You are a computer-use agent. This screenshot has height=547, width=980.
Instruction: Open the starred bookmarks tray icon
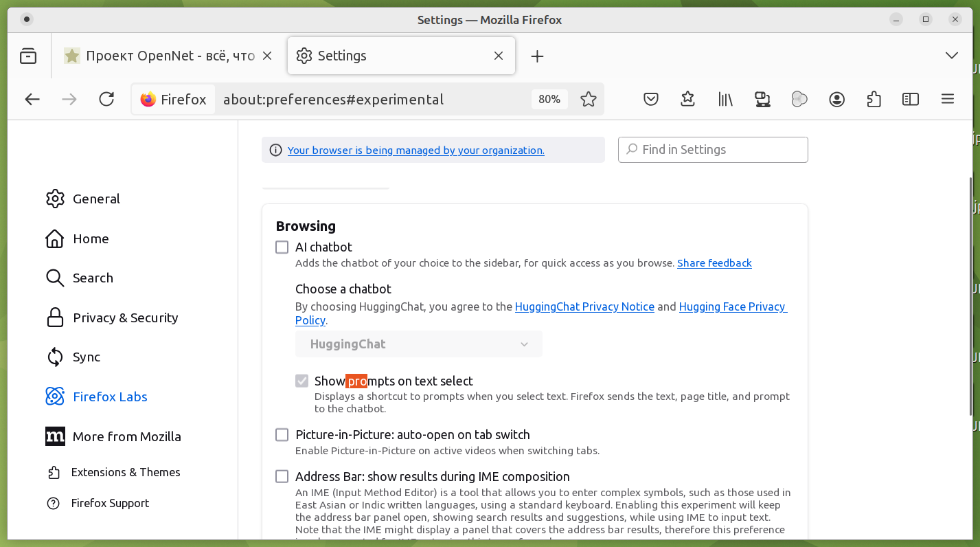click(688, 100)
